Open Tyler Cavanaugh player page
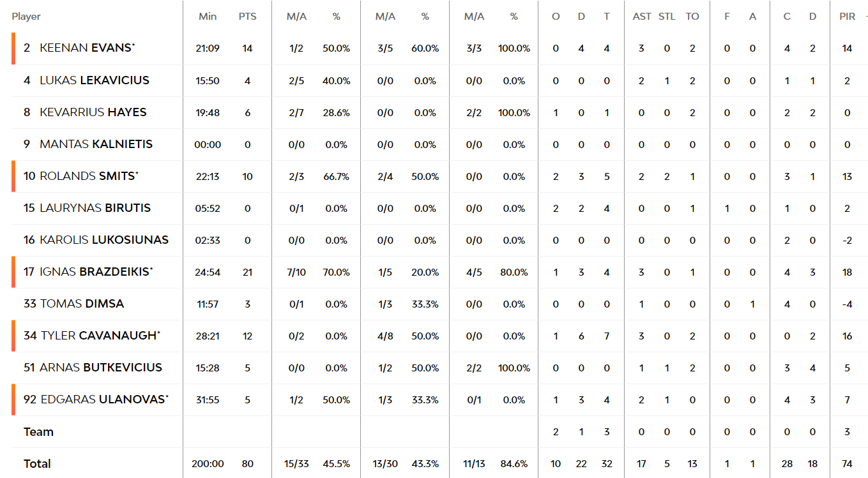The height and width of the screenshot is (478, 868). coord(100,336)
